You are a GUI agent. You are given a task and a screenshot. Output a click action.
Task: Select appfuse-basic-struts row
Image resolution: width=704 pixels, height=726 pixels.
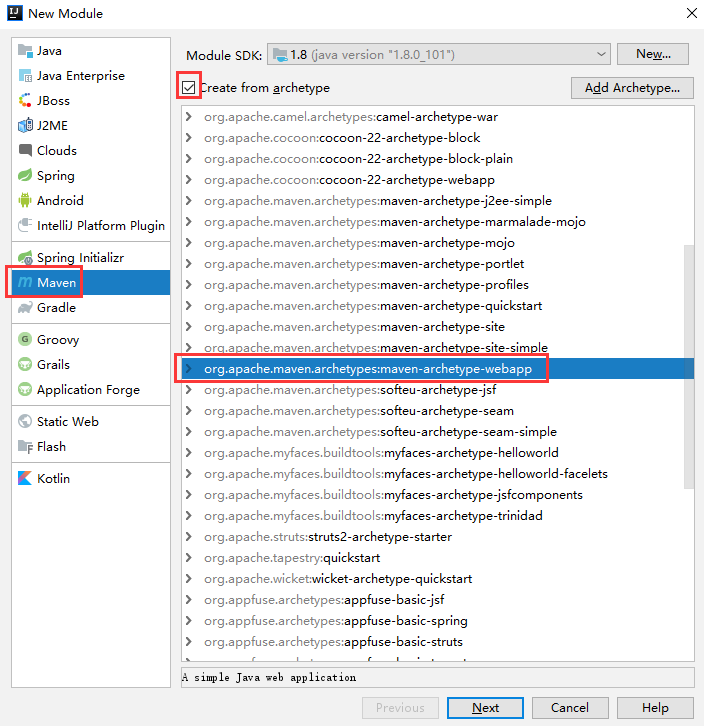(x=438, y=642)
